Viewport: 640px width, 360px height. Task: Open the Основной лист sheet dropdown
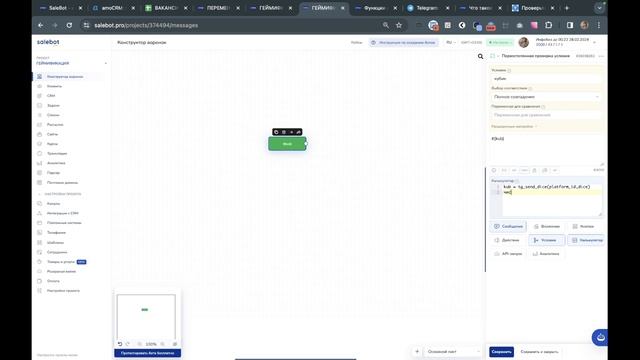coord(453,351)
